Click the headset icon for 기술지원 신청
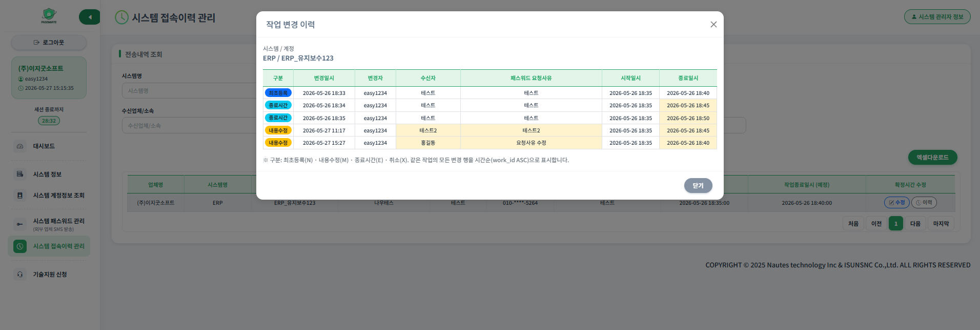 click(x=20, y=275)
